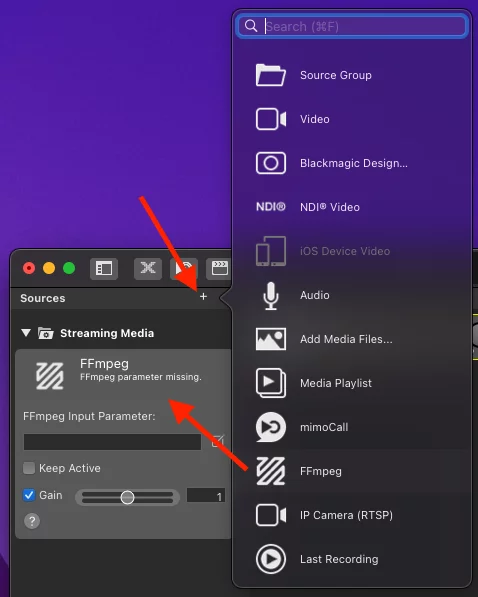Click the FFmpeg Input Parameter text field

click(112, 442)
